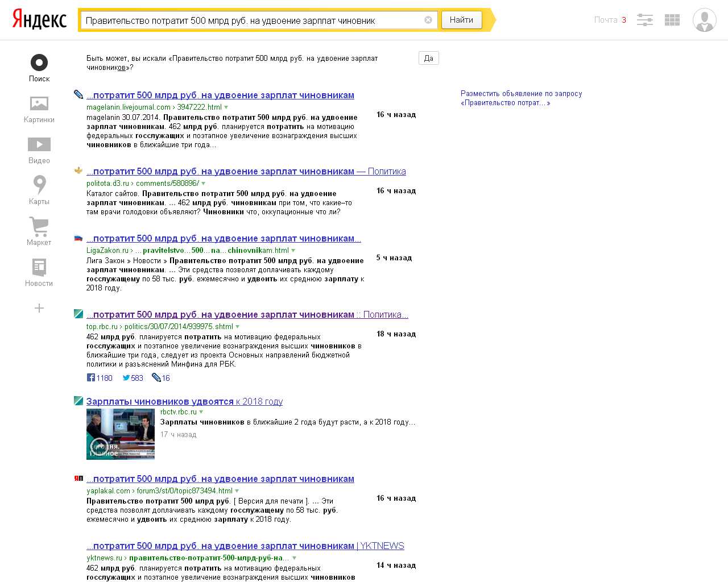Image resolution: width=728 pixels, height=582 pixels.
Task: Open the user profile avatar
Action: [x=704, y=20]
